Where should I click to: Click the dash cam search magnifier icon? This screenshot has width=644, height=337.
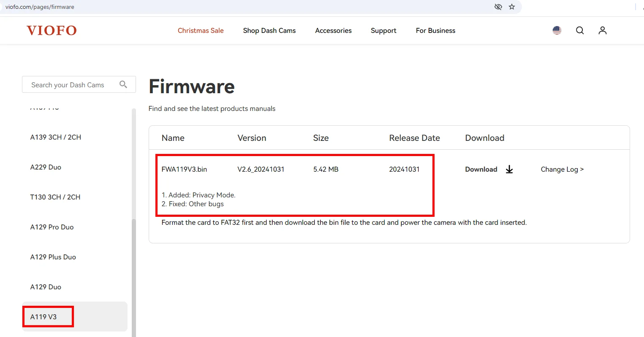123,84
